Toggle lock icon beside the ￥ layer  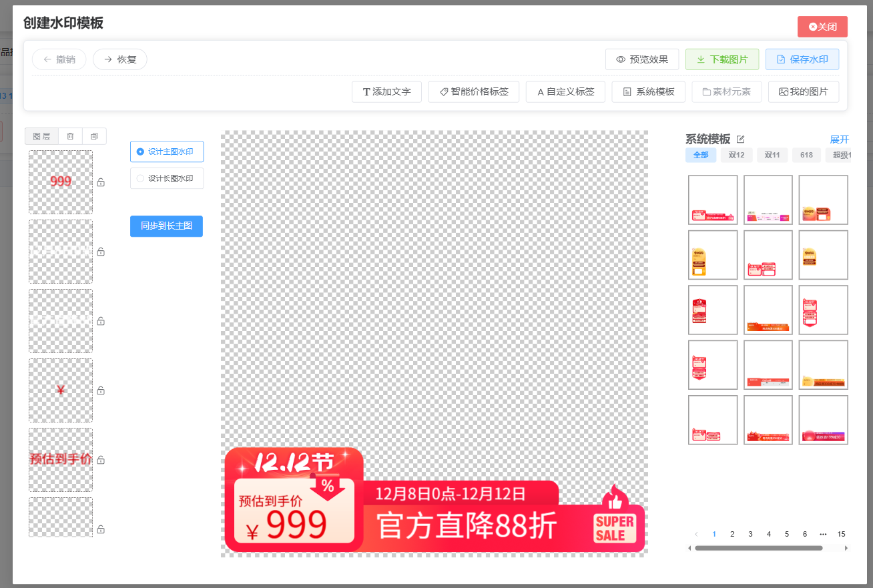101,390
